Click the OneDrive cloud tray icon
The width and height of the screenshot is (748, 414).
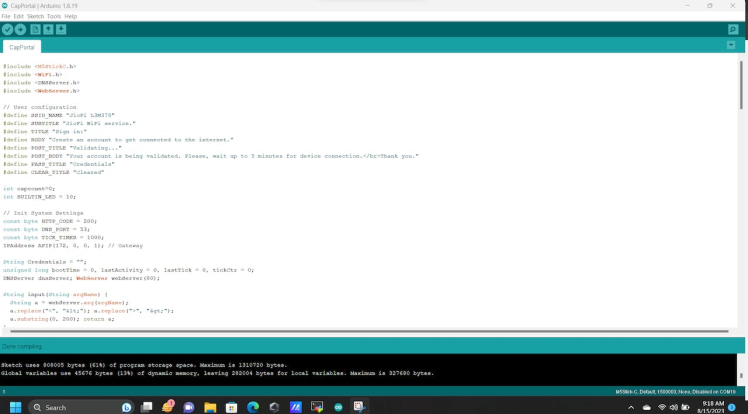click(646, 407)
